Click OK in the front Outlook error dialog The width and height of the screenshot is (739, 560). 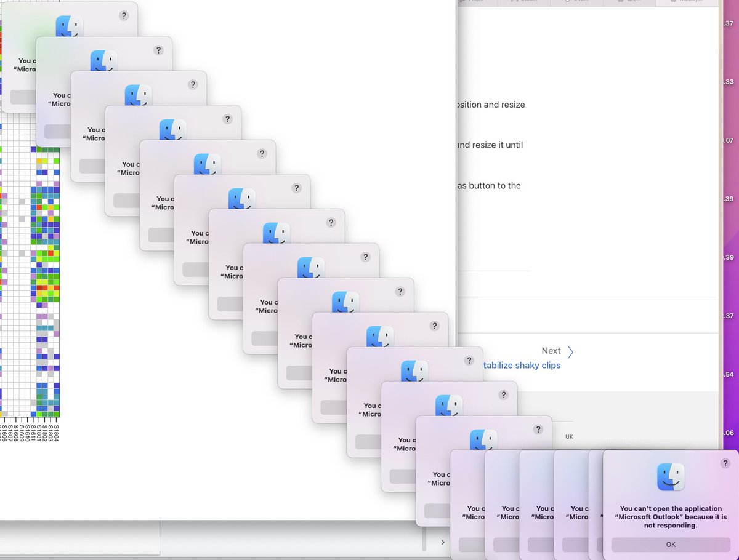[x=671, y=545]
